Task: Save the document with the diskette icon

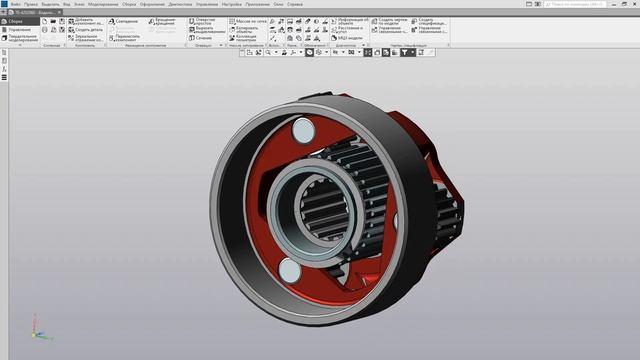Action: pyautogui.click(x=62, y=21)
